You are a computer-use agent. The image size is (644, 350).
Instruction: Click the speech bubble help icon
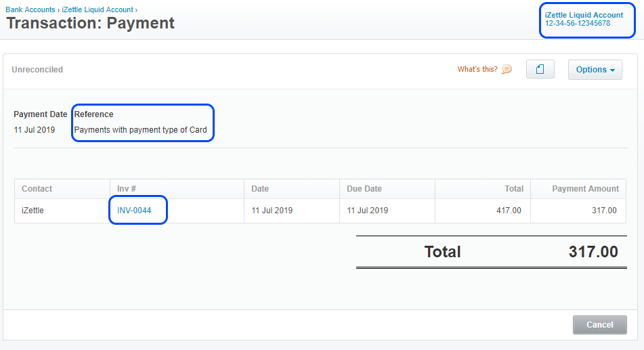click(507, 69)
